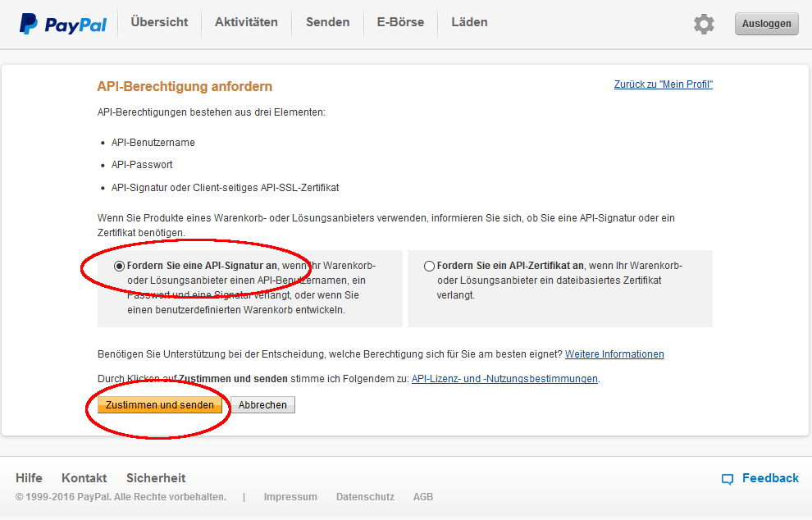Open the Weitere Informationen link
This screenshot has width=812, height=520.
tap(614, 354)
